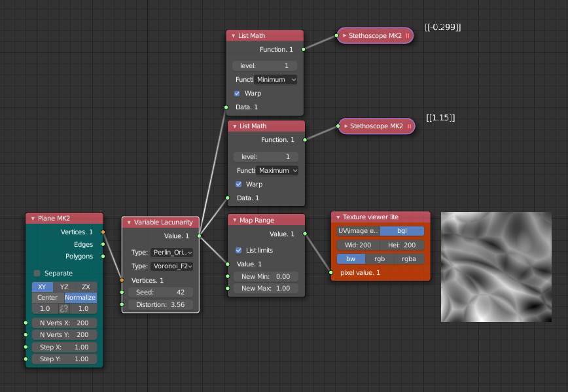Viewport: 568px width, 392px height.
Task: Click the Step X 1.00 field
Action: tap(65, 347)
